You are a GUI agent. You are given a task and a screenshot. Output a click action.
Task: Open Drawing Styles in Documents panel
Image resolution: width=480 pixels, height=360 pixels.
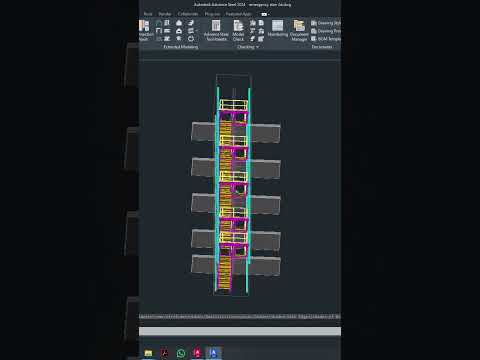(326, 23)
